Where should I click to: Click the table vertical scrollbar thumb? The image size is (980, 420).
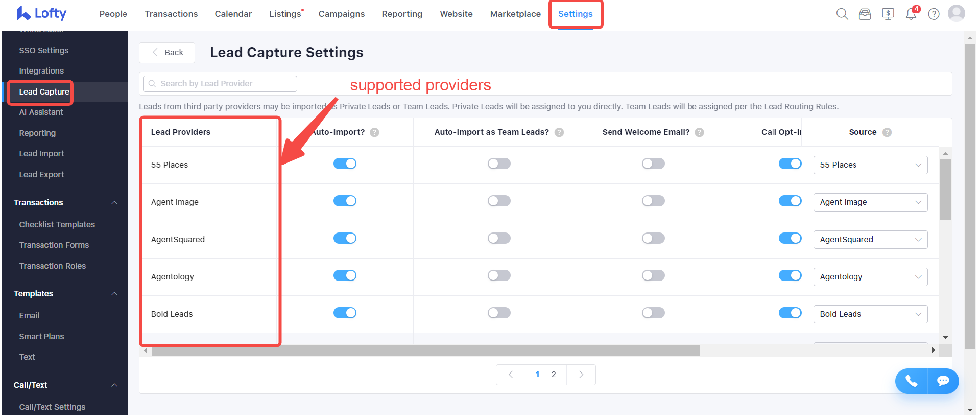pyautogui.click(x=945, y=190)
